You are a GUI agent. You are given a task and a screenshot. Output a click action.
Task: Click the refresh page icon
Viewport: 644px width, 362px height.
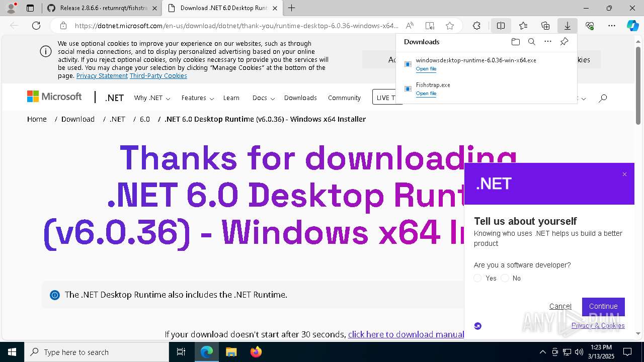tap(36, 26)
